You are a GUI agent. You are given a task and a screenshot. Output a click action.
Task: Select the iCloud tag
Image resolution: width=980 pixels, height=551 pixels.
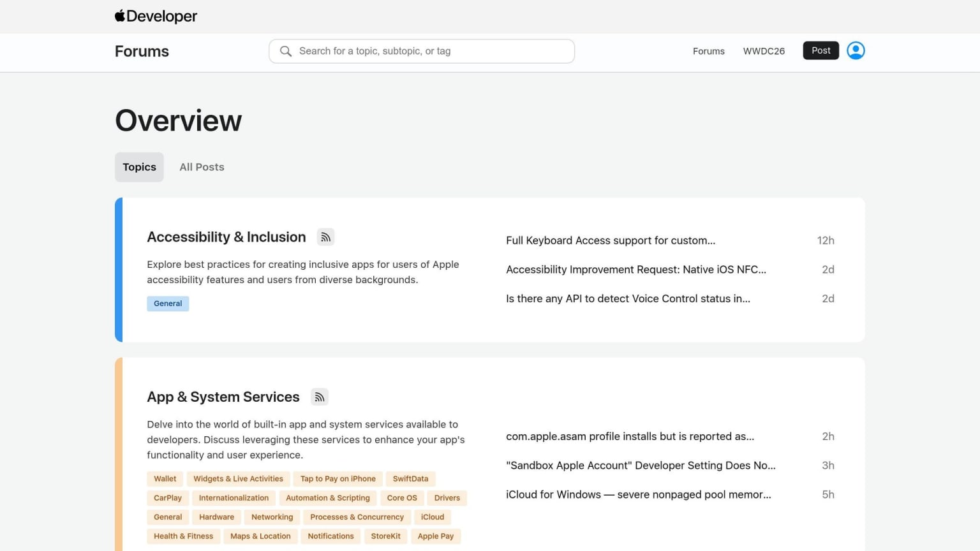pyautogui.click(x=433, y=517)
